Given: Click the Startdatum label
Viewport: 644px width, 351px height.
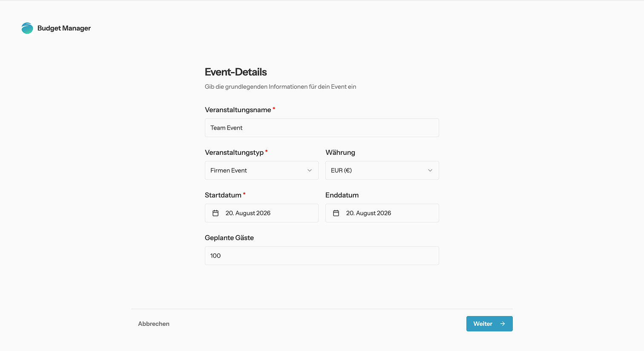Looking at the screenshot, I should (x=223, y=195).
